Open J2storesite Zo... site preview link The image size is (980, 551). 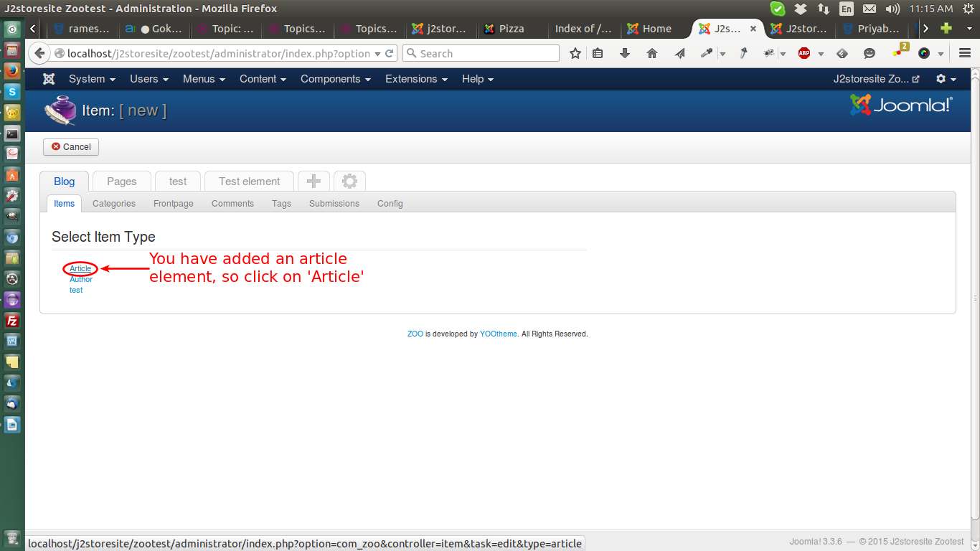coord(876,79)
